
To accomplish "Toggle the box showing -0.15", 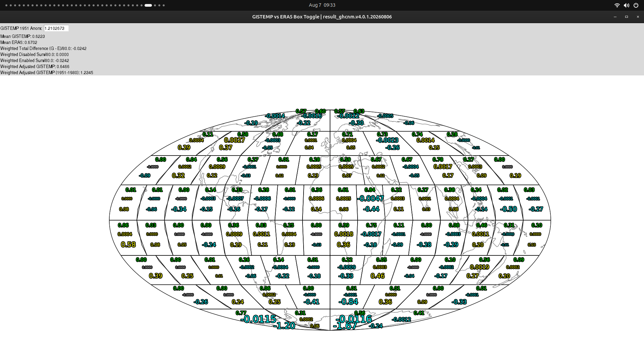I will [206, 209].
